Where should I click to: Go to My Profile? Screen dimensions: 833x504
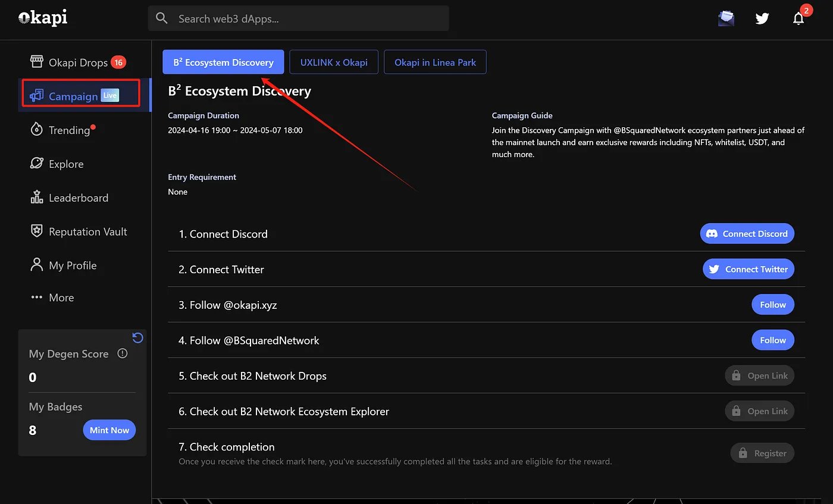point(72,265)
